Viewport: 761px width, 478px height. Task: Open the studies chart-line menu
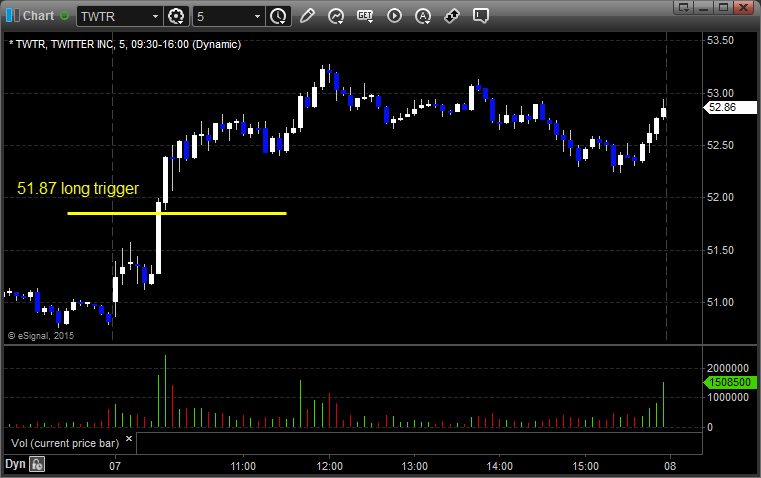pos(336,16)
